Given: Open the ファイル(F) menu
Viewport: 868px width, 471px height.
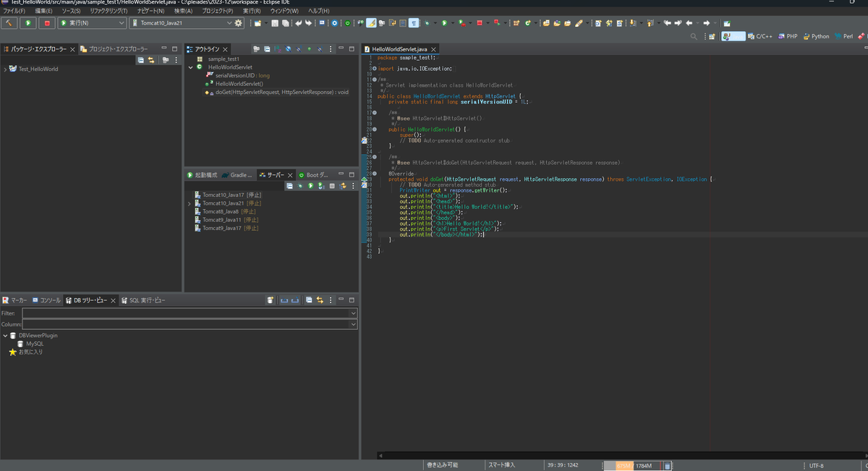Looking at the screenshot, I should pyautogui.click(x=13, y=11).
